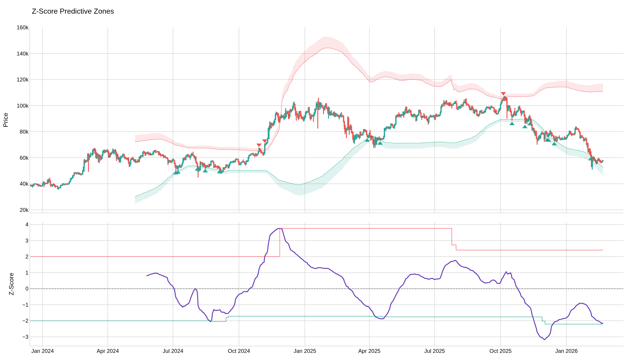Viewport: 637px width, 364px height.
Task: Click the Z-Score axis title
Action: pos(11,284)
